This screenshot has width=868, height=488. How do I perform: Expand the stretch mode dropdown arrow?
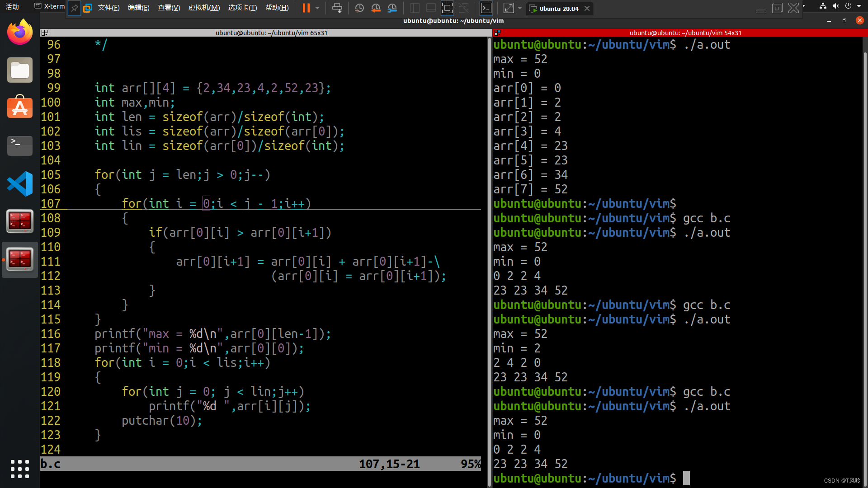click(x=520, y=8)
